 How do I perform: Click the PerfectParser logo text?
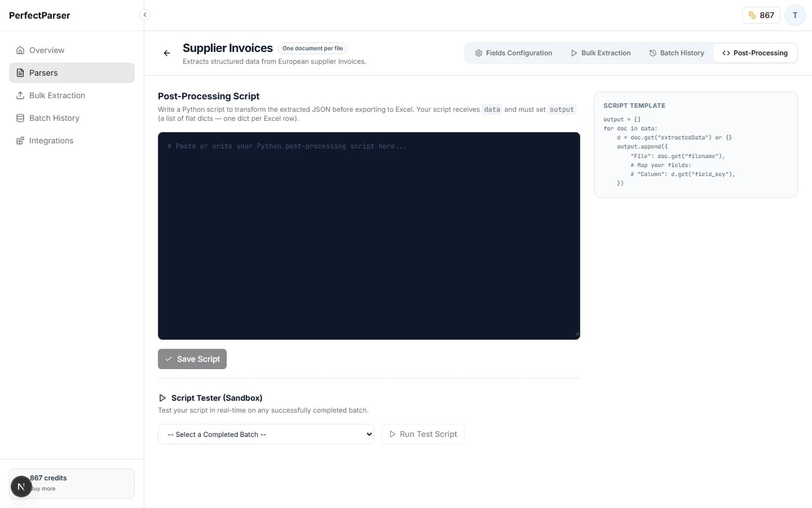39,15
